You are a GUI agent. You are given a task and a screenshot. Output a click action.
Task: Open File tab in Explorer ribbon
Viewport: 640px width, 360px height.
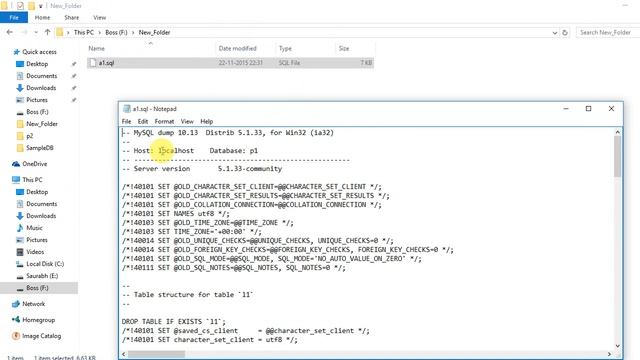point(14,18)
